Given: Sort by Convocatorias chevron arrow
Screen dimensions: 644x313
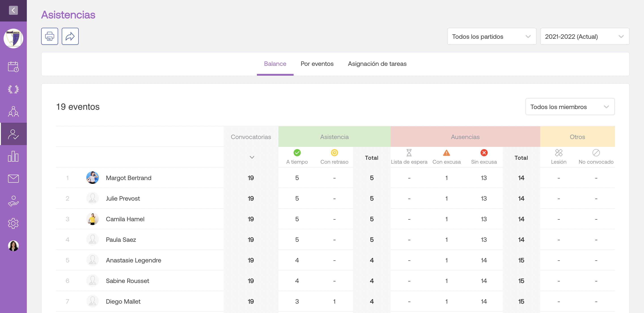Looking at the screenshot, I should pyautogui.click(x=252, y=157).
